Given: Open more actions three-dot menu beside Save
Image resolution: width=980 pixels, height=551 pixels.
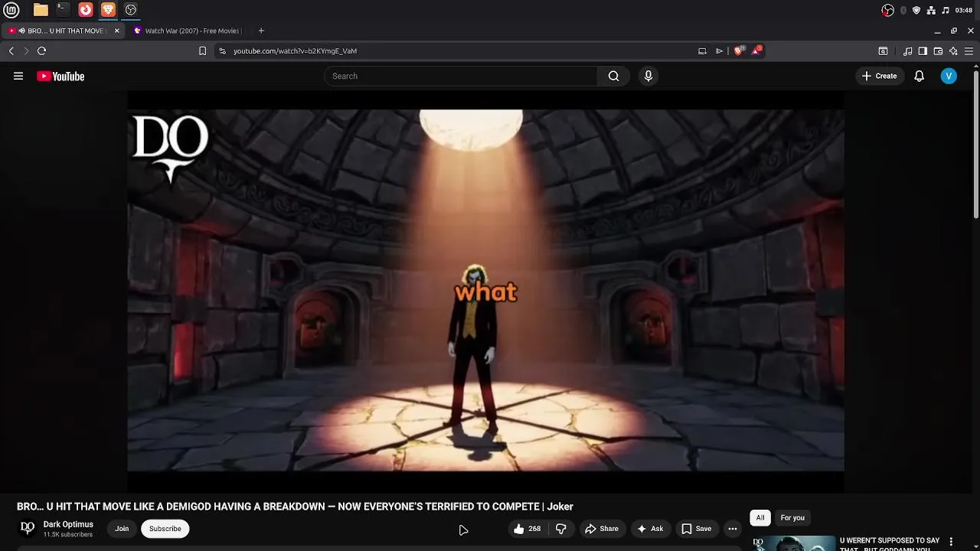Looking at the screenshot, I should point(732,529).
